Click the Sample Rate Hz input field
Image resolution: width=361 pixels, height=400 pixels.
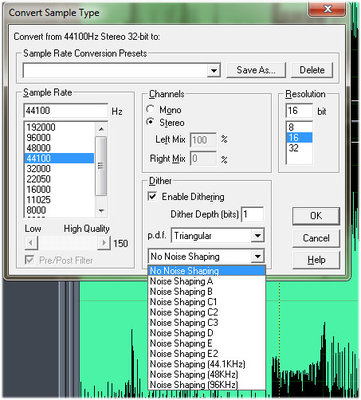point(66,111)
